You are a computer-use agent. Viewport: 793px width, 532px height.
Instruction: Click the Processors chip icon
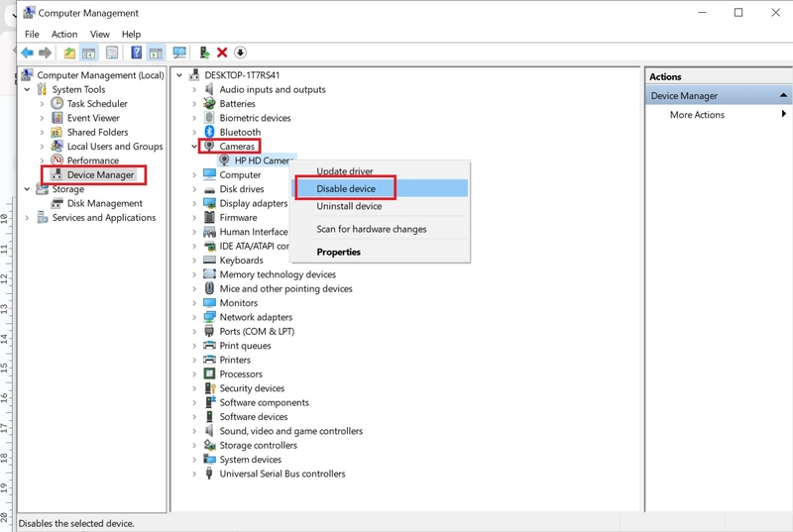click(x=209, y=373)
